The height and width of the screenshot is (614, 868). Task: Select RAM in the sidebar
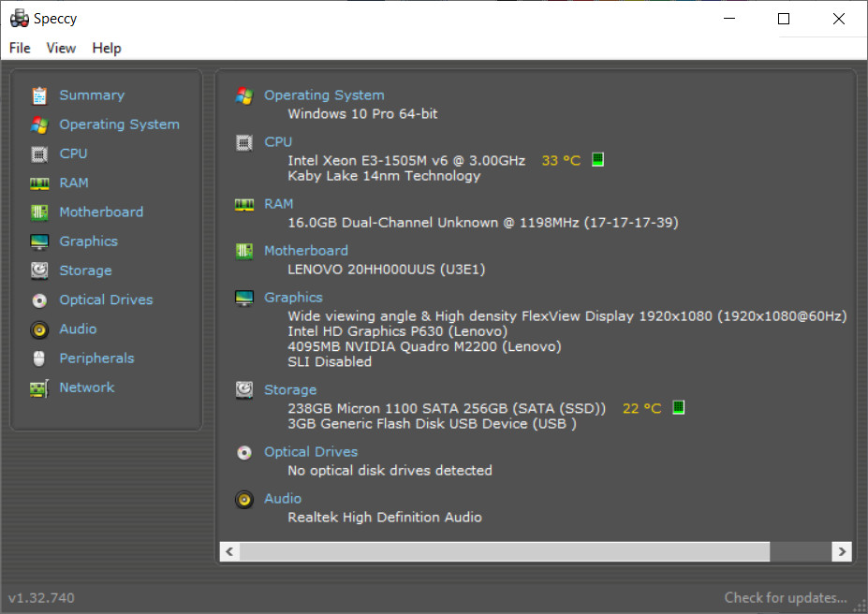click(x=74, y=183)
